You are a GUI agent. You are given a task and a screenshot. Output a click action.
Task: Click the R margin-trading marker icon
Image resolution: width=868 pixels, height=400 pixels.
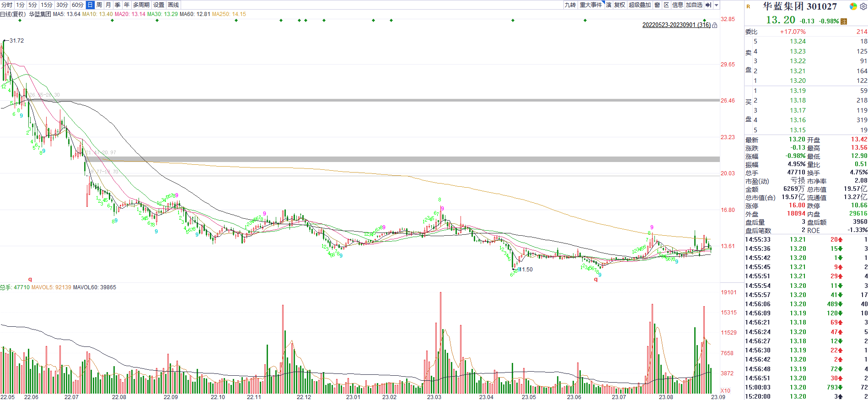coord(749,6)
